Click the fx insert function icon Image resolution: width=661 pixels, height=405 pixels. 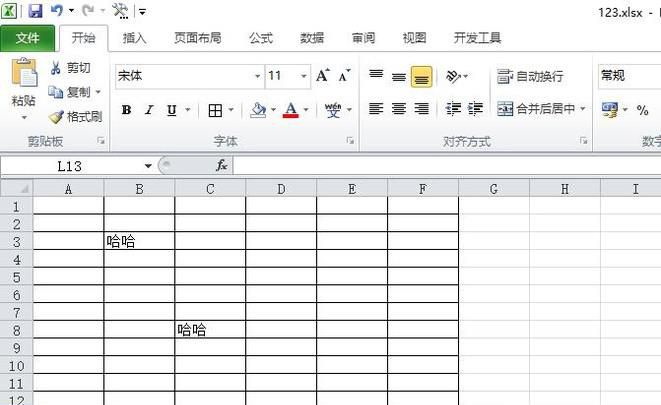click(x=222, y=166)
